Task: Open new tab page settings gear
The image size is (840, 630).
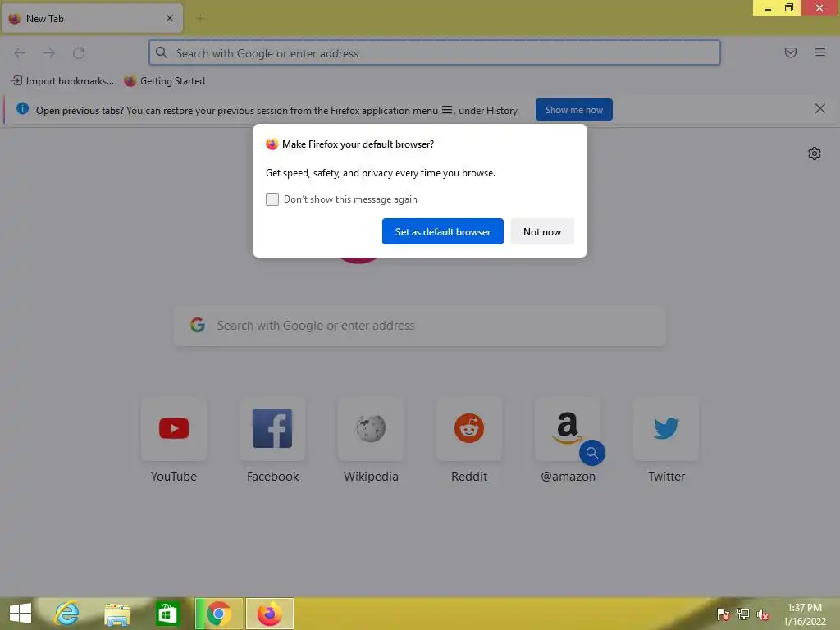Action: tap(815, 153)
